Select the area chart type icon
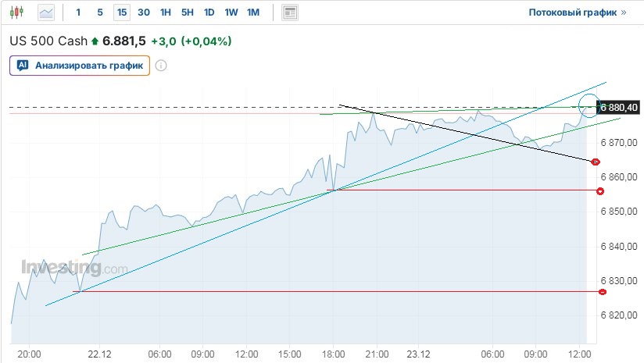This screenshot has height=363, width=644. tap(47, 12)
